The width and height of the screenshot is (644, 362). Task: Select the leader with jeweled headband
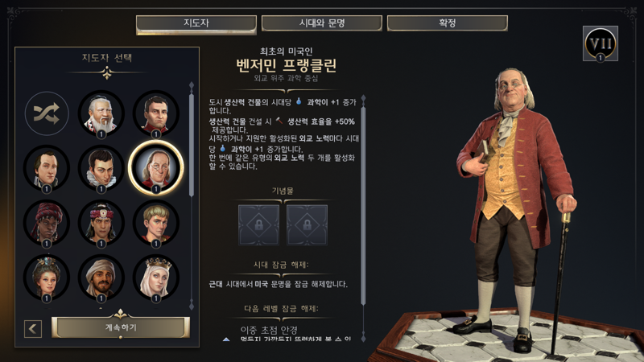pos(101,223)
